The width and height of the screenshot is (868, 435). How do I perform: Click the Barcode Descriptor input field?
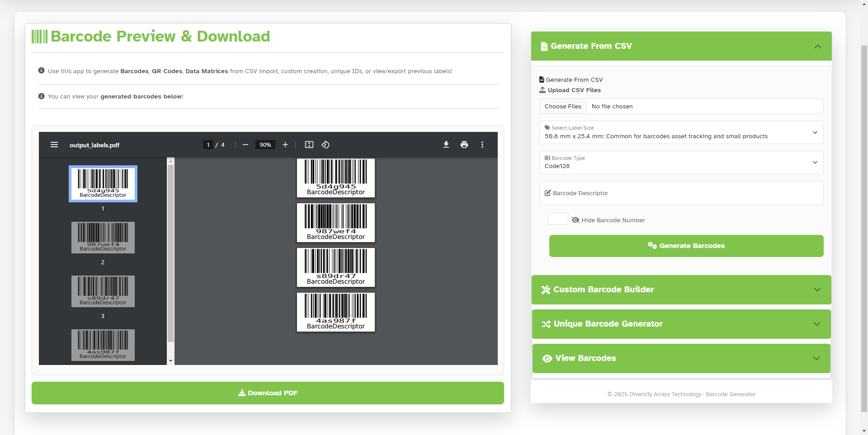[x=681, y=193]
